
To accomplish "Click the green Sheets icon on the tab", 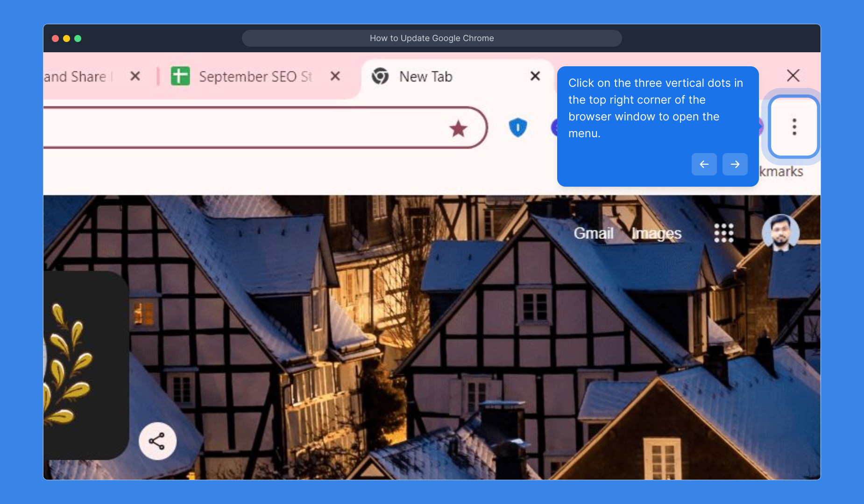I will click(180, 76).
